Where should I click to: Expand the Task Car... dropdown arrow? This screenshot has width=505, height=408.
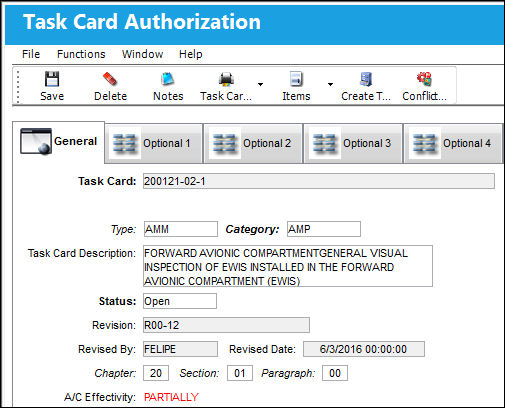(260, 84)
